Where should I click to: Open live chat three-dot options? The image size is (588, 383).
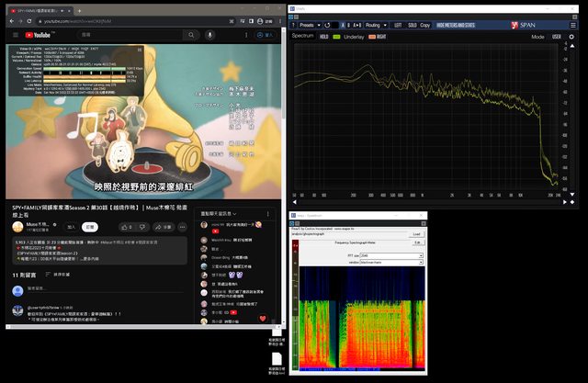tap(267, 214)
